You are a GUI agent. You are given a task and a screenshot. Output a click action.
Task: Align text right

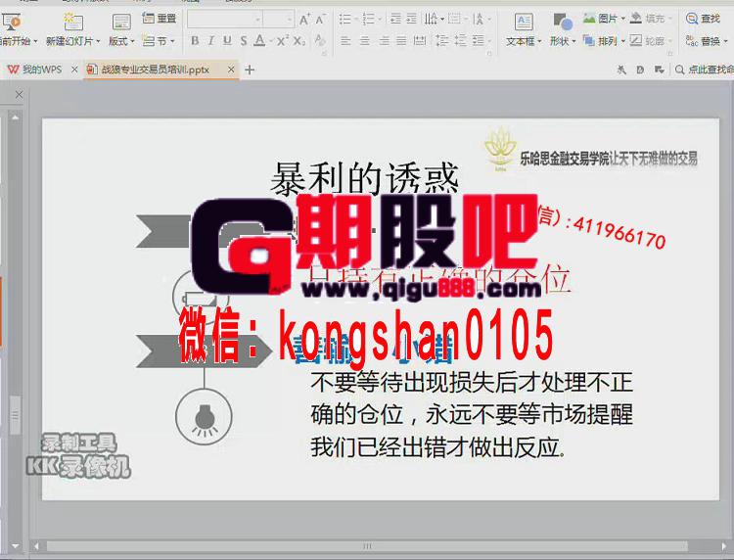click(384, 41)
